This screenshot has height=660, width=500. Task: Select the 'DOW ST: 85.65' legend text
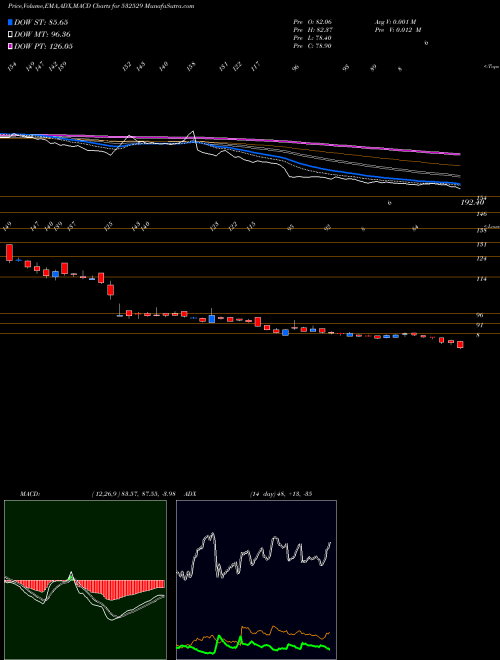point(41,22)
